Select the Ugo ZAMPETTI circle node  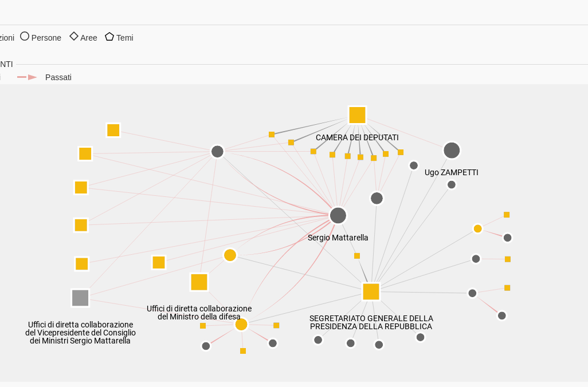[452, 150]
